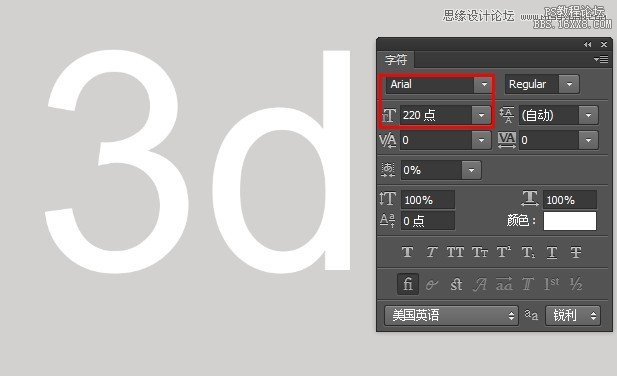Image resolution: width=617 pixels, height=376 pixels.
Task: Select the 字符 panel tab
Action: pyautogui.click(x=396, y=60)
